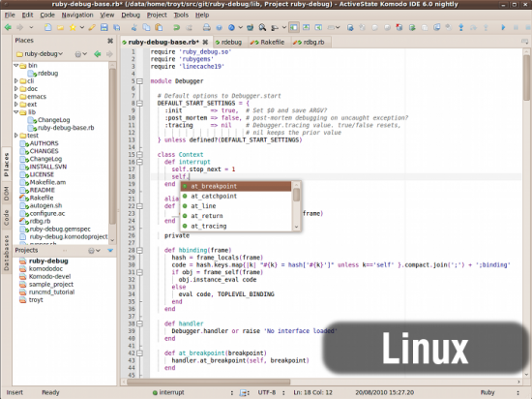Screen dimensions: 532x399
Task: Toggle the left pane visibility button
Action: coord(294,27)
